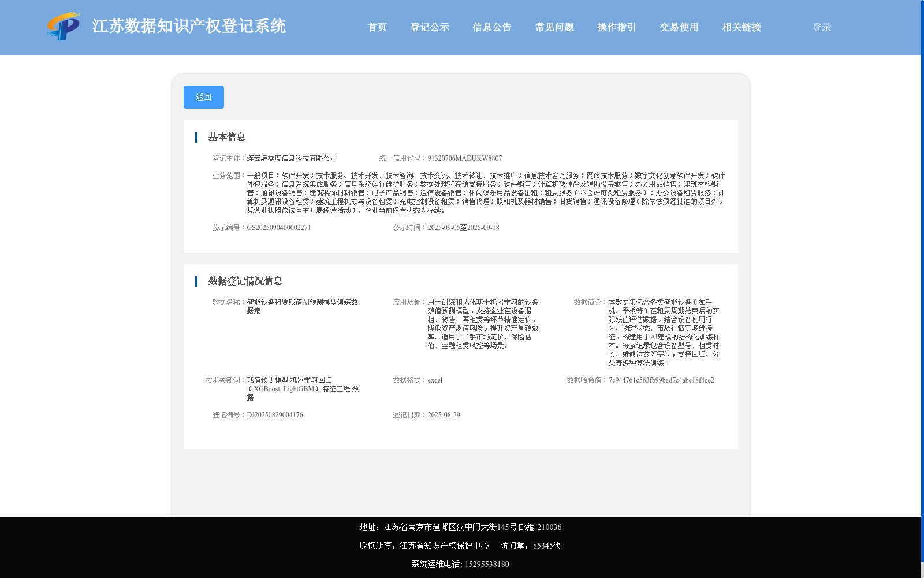Select 常见问题 in the top navigation
This screenshot has height=578, width=924.
coord(554,27)
